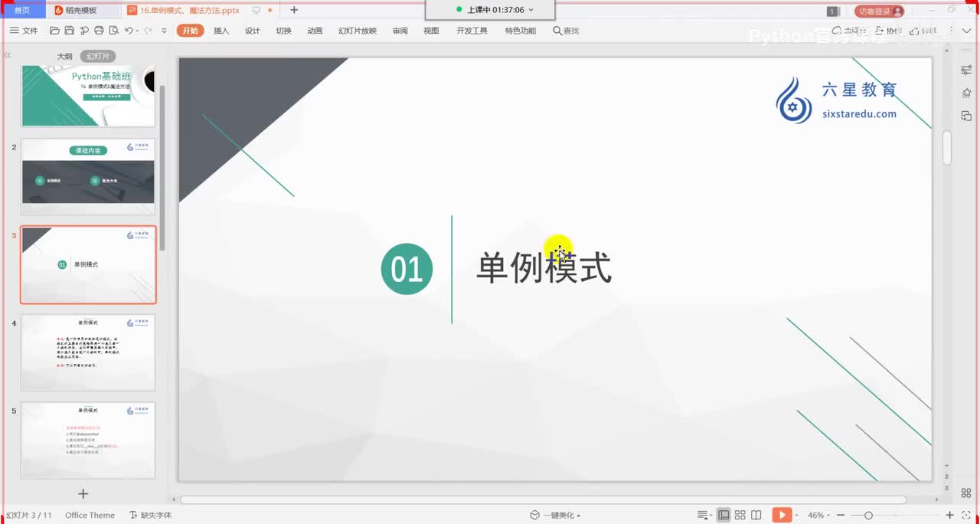Select slide 2 课程内容 thumbnail

(x=88, y=176)
